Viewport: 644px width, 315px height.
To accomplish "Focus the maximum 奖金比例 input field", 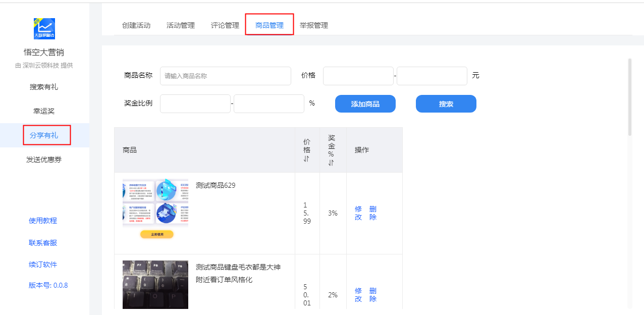I will 269,103.
